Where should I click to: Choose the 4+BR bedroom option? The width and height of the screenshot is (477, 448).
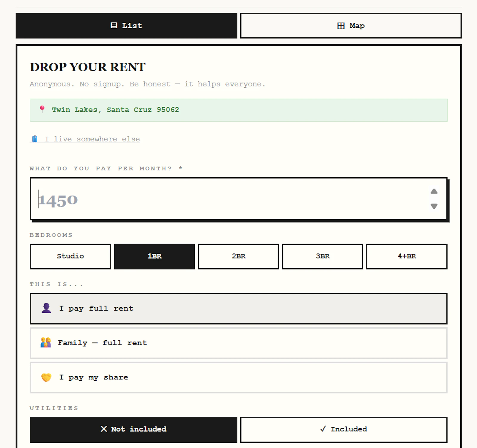[x=407, y=256]
